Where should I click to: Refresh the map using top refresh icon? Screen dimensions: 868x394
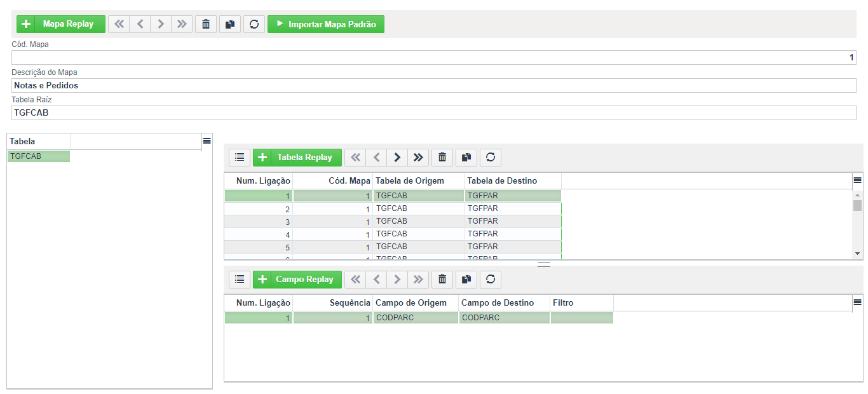point(254,24)
